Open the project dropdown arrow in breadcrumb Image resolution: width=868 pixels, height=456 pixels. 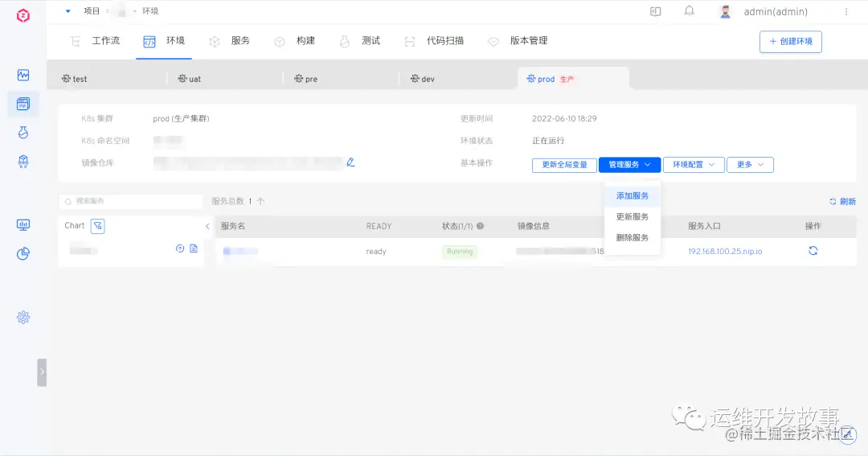(x=68, y=11)
